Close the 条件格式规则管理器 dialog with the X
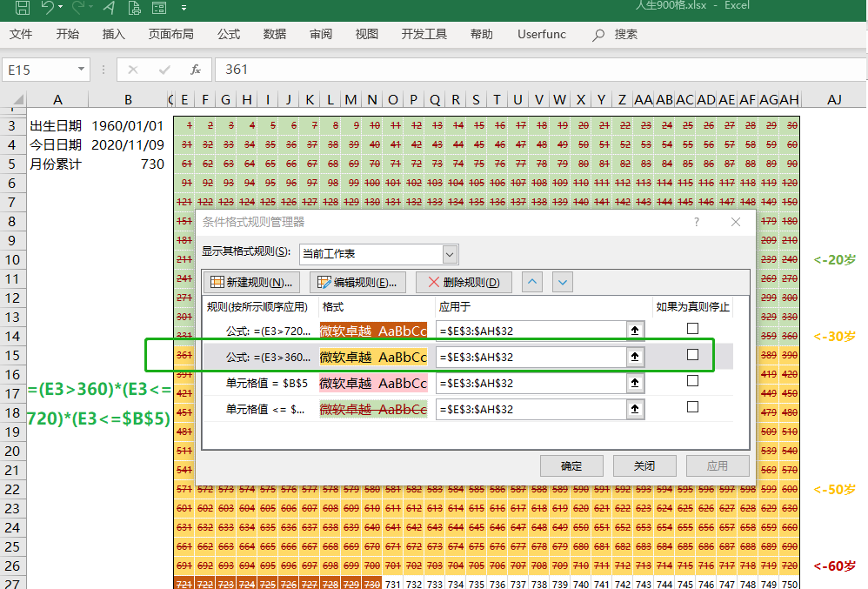Viewport: 868px width, 589px height. pyautogui.click(x=736, y=222)
